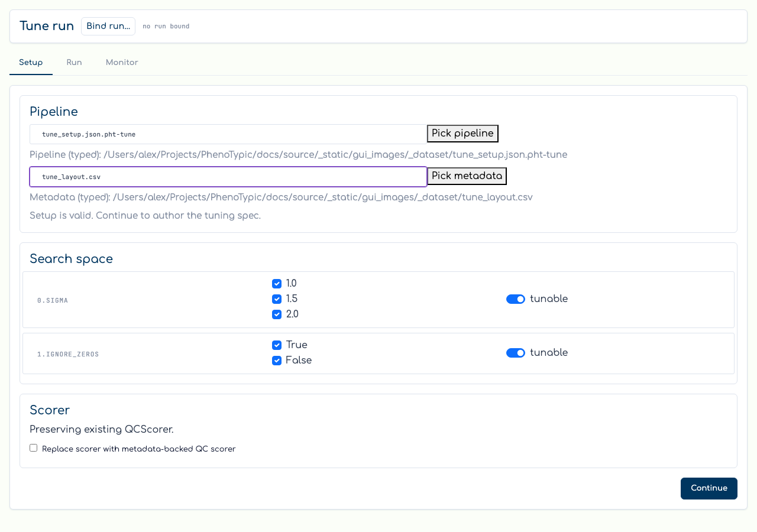Click the Continue button

(709, 488)
